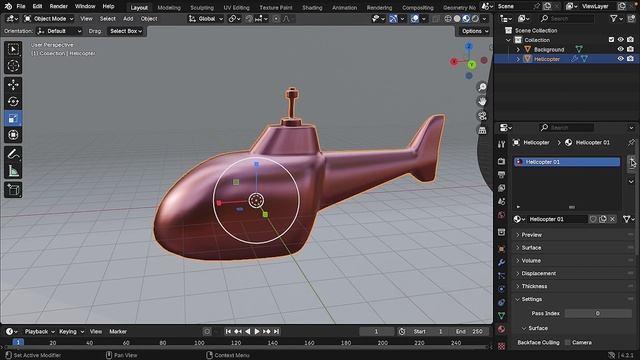Play the animation forward
The image size is (640, 360).
pos(257,331)
